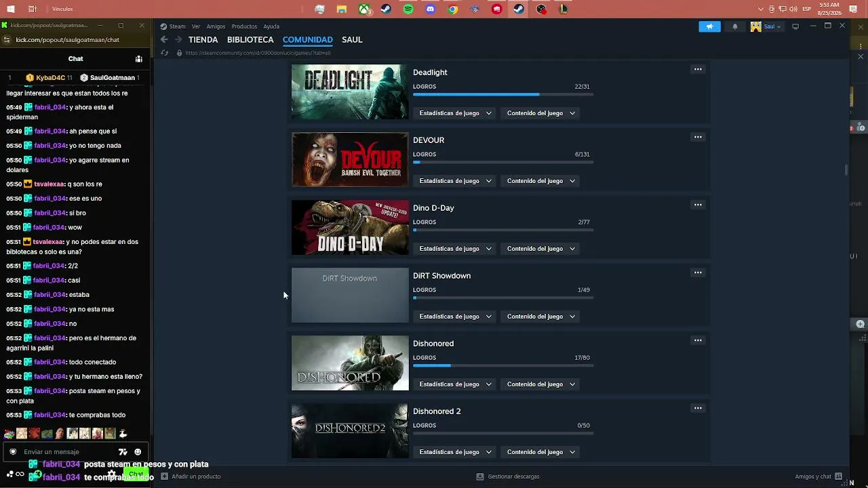Expand Contenido del juego for Dishonored
868x488 pixels.
point(540,384)
